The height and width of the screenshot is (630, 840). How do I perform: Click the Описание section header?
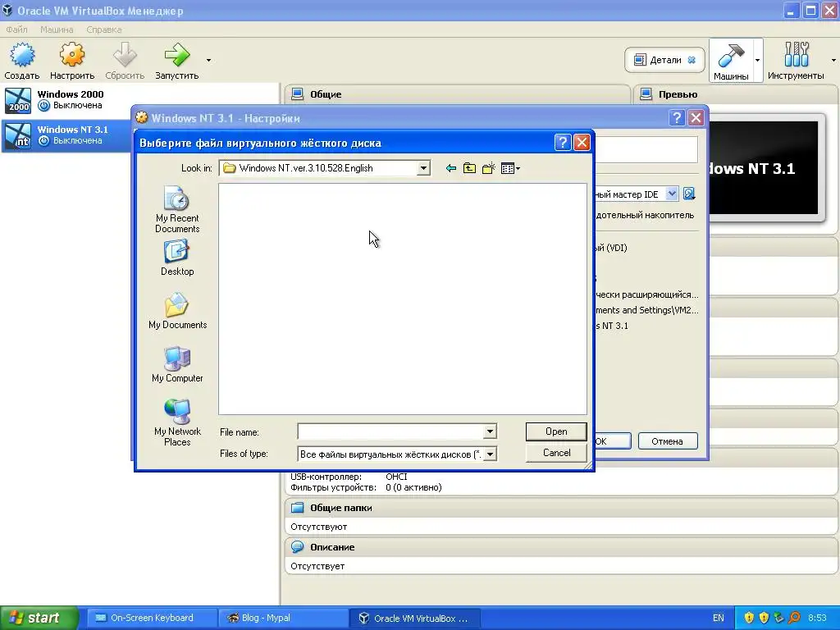(561, 547)
